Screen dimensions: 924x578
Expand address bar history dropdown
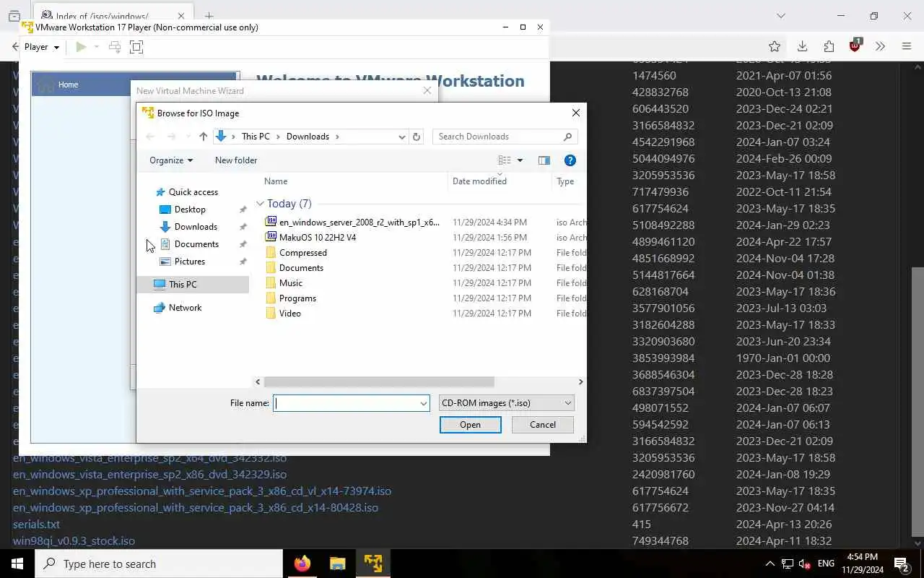(402, 137)
